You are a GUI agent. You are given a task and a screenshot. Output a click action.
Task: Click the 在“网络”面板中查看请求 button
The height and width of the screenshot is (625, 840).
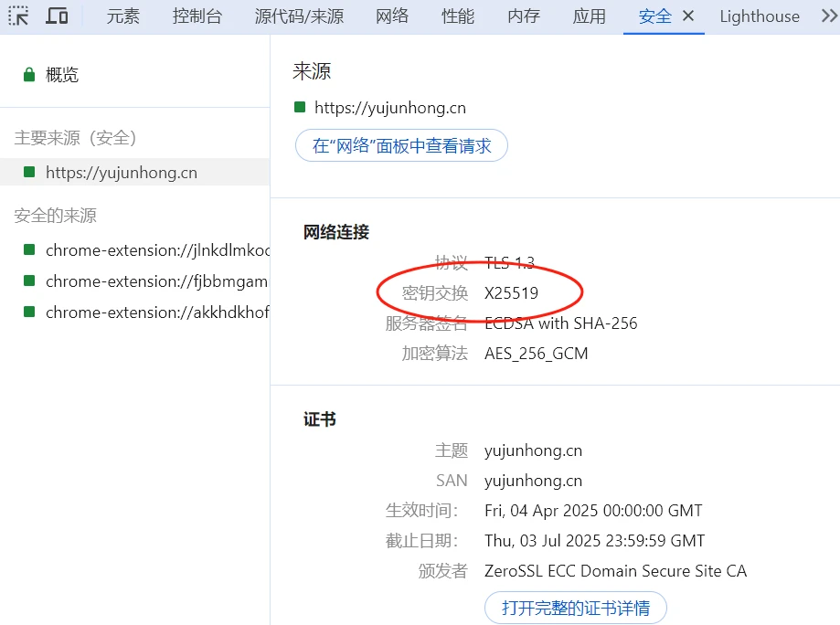coord(401,145)
